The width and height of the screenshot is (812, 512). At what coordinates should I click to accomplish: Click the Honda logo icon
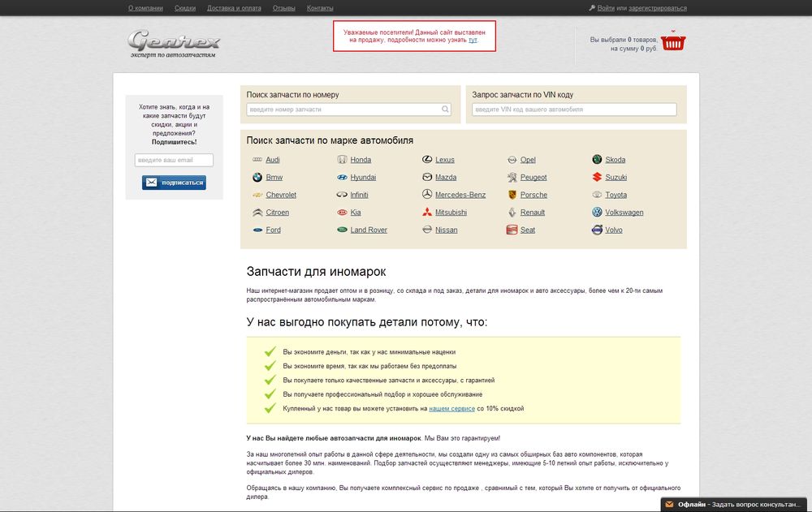pos(342,160)
